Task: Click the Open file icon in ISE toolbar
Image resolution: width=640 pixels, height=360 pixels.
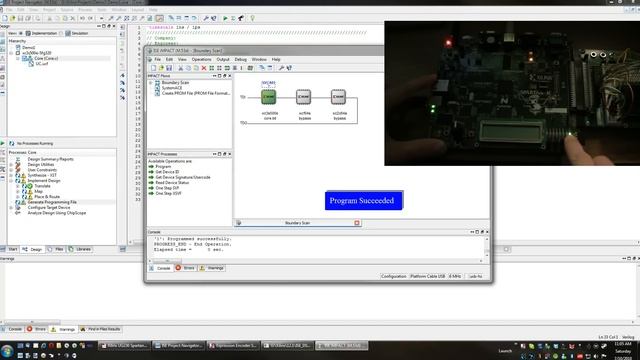Action: pos(12,18)
